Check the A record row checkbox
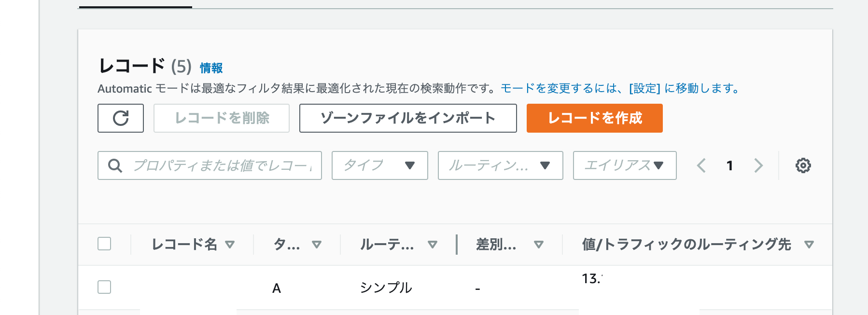Screen dimensions: 868x315 [104, 287]
